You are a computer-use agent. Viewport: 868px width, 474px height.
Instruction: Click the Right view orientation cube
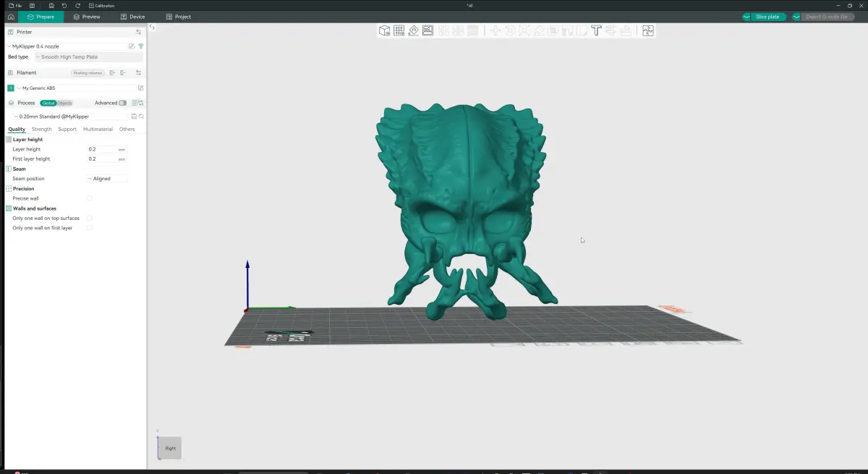click(170, 448)
